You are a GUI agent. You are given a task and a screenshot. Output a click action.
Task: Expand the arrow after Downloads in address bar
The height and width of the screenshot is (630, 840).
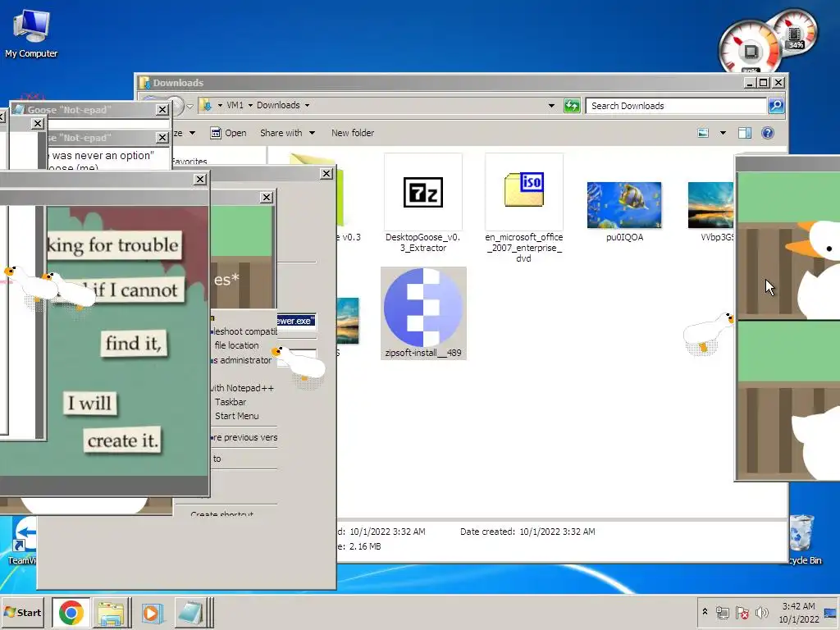point(307,106)
